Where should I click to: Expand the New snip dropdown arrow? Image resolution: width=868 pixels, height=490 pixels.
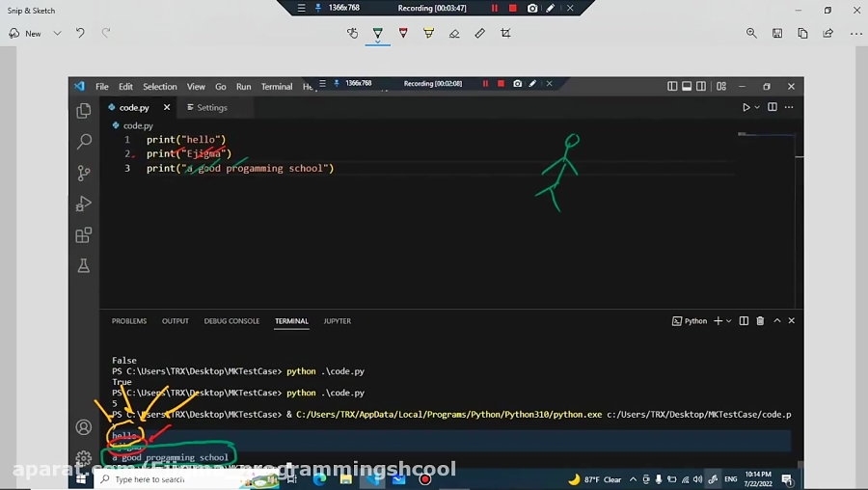[57, 33]
